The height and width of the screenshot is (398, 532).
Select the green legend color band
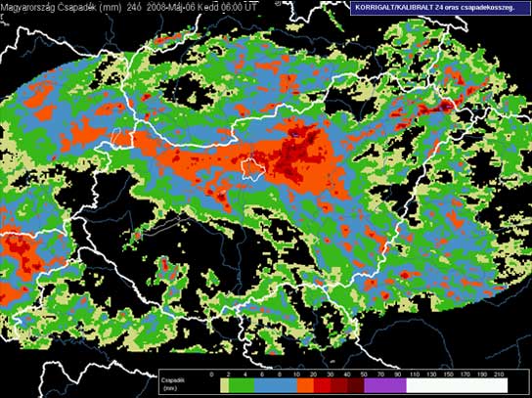coord(242,385)
